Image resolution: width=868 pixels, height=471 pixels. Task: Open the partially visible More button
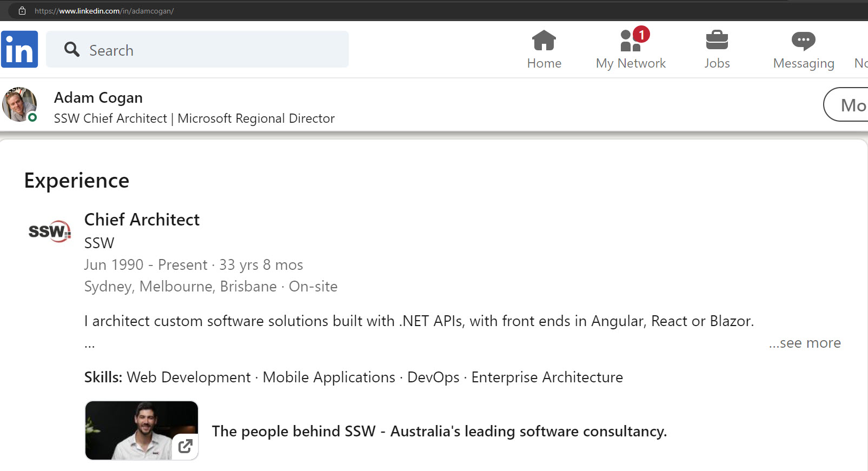point(849,105)
